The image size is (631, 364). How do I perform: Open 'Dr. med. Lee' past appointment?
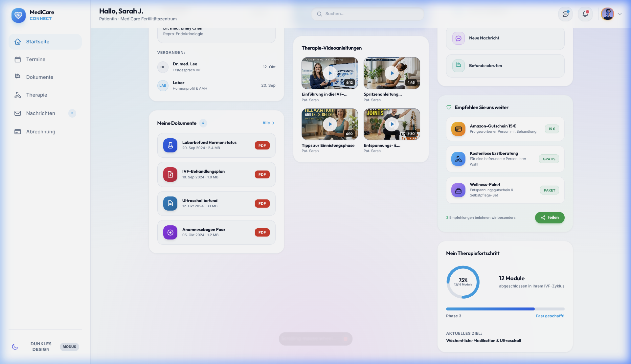216,67
